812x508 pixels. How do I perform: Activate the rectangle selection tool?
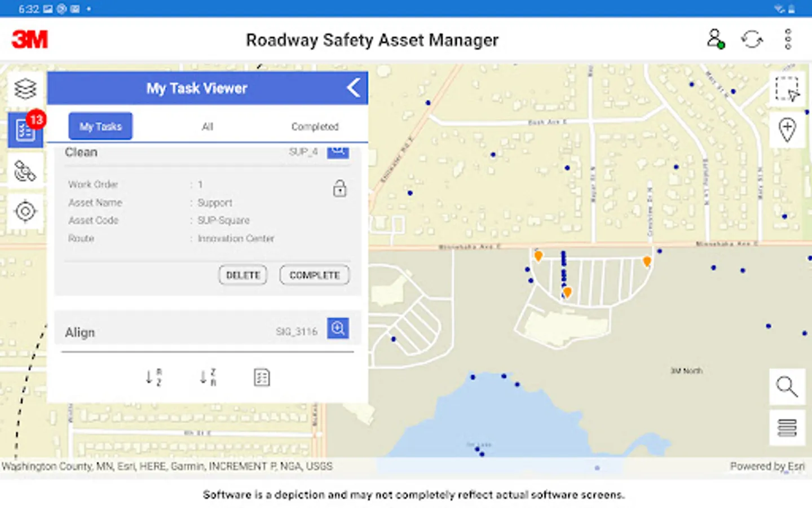click(x=787, y=89)
